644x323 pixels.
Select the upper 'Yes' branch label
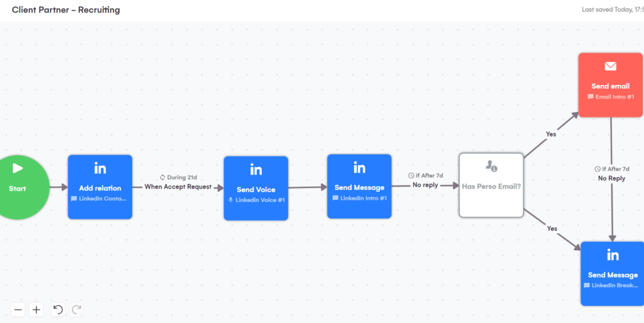551,134
